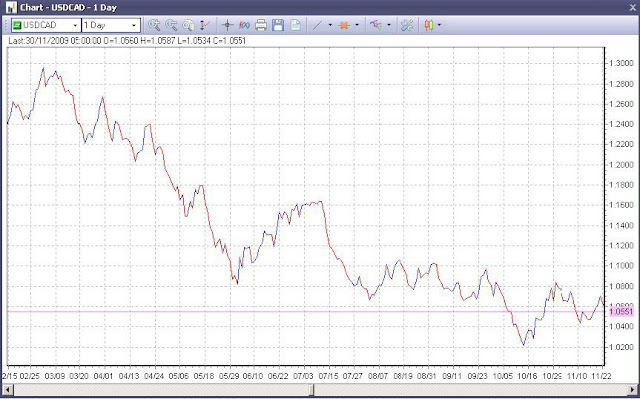640x399 pixels.
Task: Open the USDCAD symbol dropdown
Action: pos(75,26)
